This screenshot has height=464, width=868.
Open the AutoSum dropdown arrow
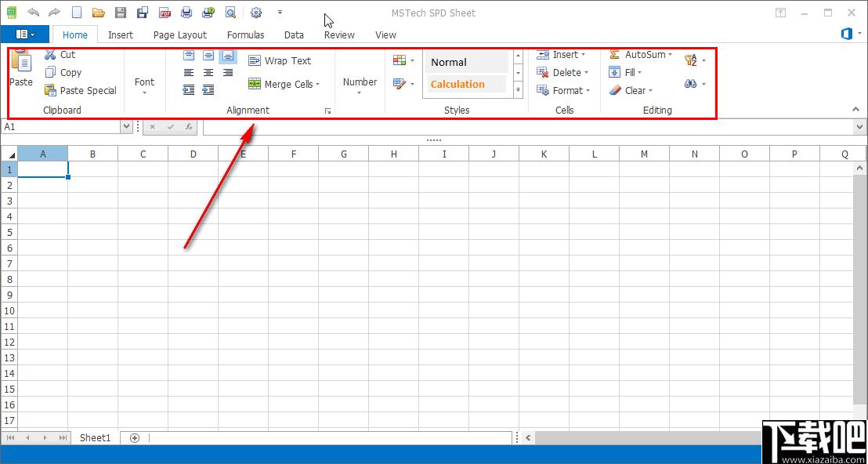tap(670, 55)
